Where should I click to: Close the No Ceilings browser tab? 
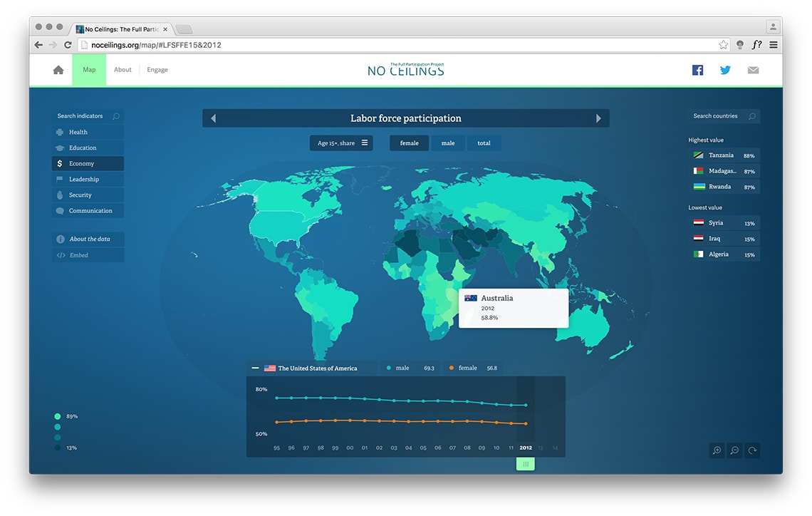[165, 29]
